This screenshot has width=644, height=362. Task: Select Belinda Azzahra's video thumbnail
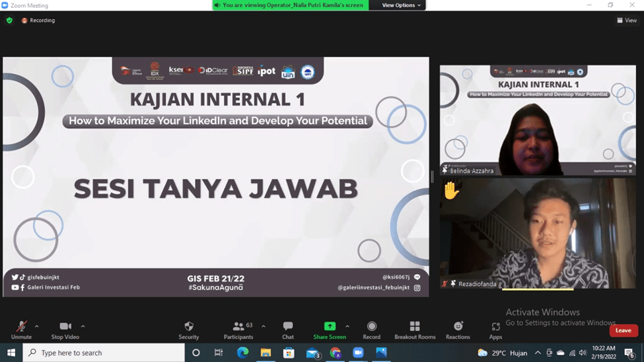click(536, 120)
